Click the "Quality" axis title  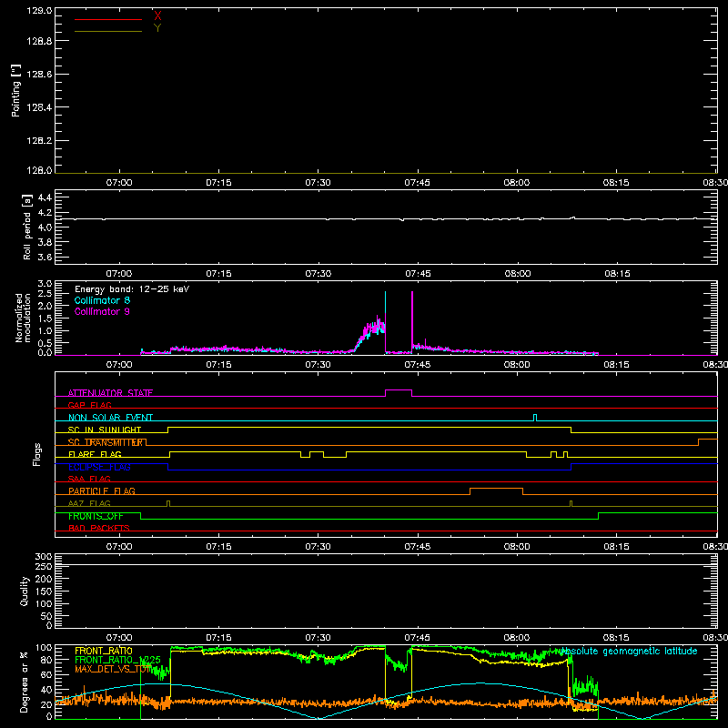click(25, 591)
